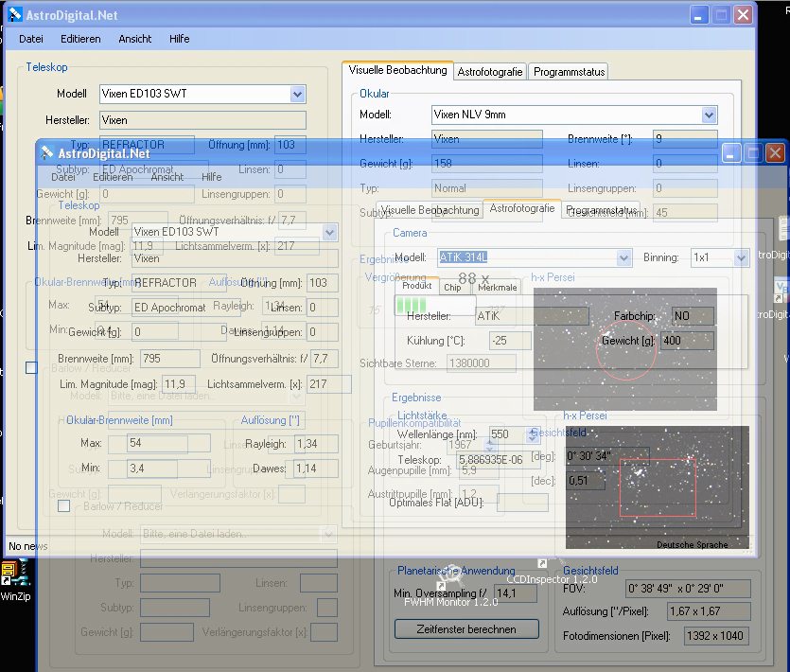This screenshot has height=672, width=790.
Task: Minimize the back AstroDigital.Net window
Action: click(x=698, y=15)
